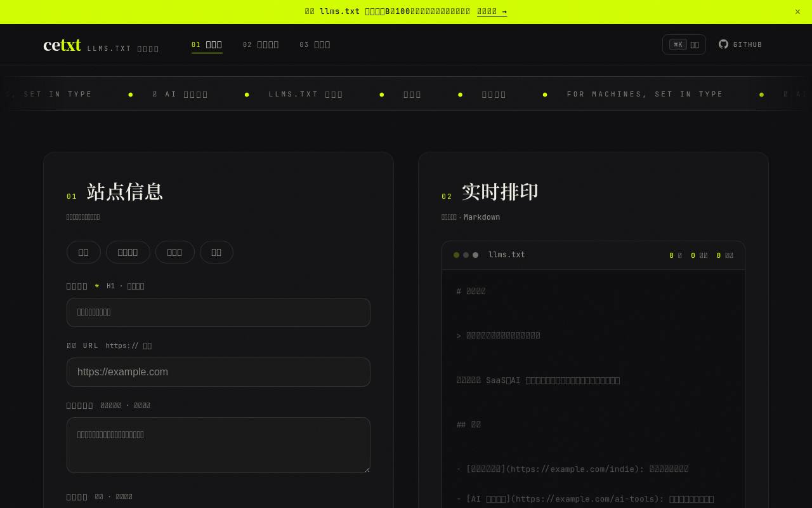The height and width of the screenshot is (508, 812).
Task: Click the '##' heading line in preview
Action: 469,425
